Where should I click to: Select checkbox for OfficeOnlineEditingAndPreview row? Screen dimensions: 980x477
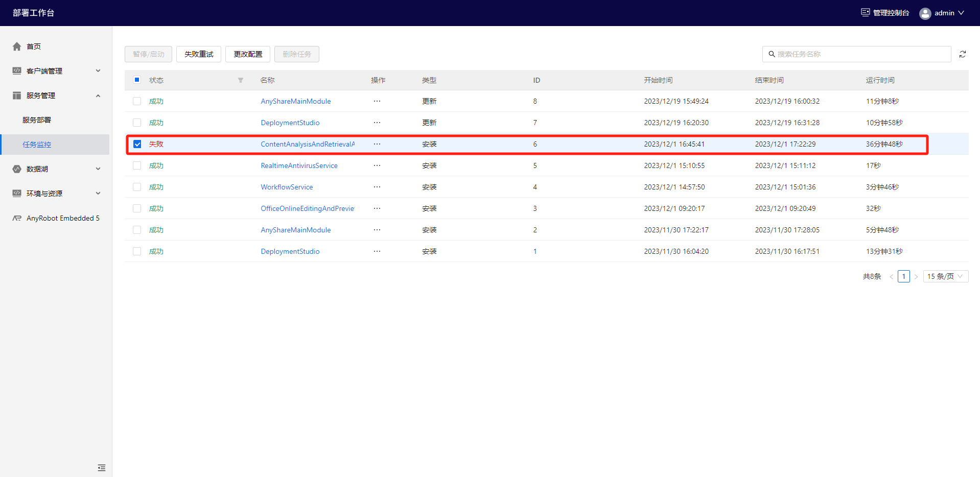click(x=137, y=208)
